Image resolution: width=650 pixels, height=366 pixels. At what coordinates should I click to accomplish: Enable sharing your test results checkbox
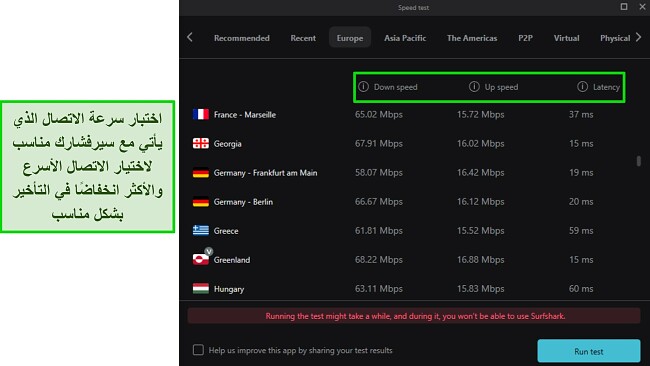point(198,350)
